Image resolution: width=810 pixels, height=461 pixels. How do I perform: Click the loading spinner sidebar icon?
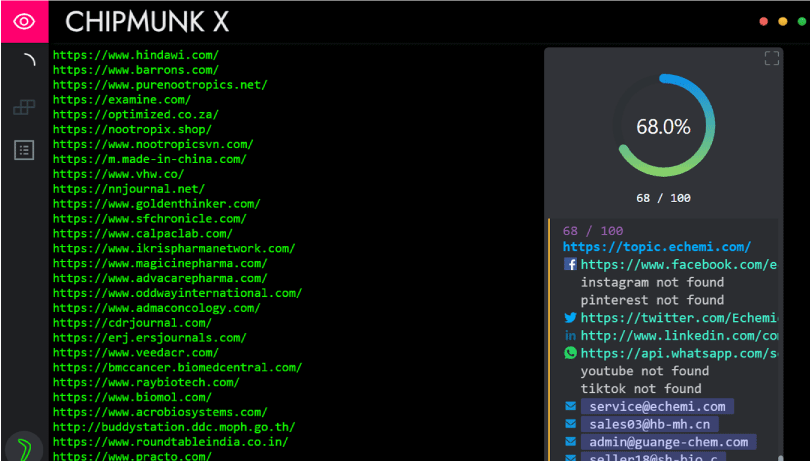(x=29, y=60)
